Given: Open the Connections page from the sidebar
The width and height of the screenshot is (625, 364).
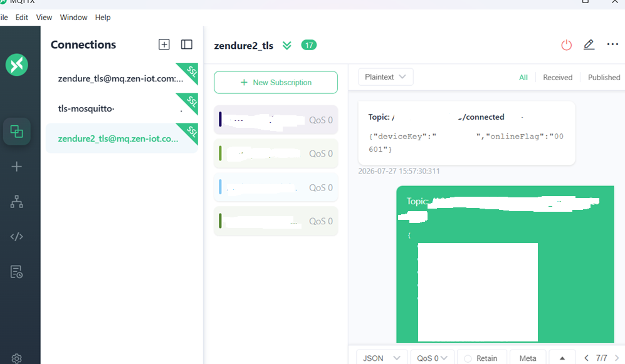Looking at the screenshot, I should click(17, 132).
